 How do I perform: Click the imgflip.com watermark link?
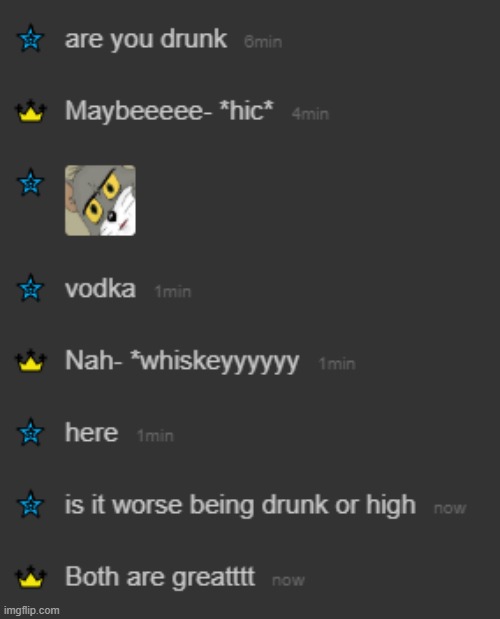point(32,610)
